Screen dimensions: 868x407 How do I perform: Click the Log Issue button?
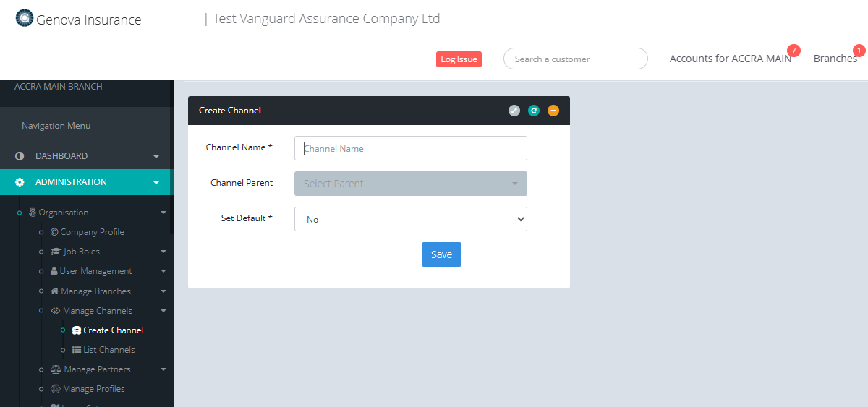click(459, 59)
